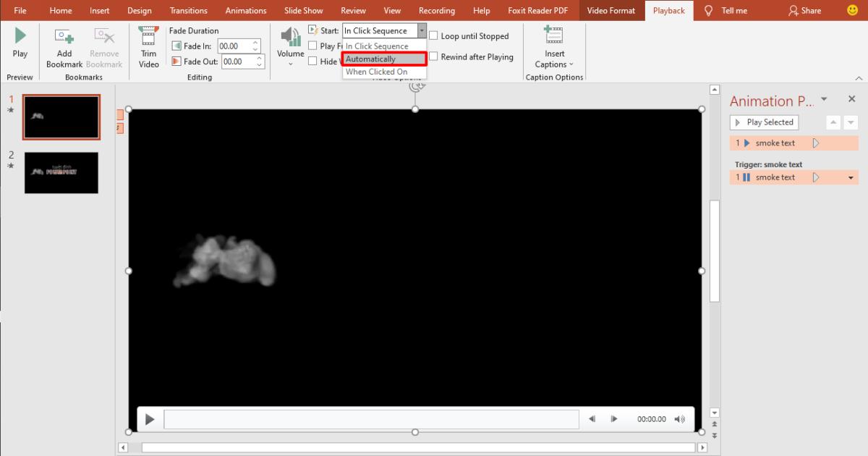
Task: Click the video timeline seek bar
Action: (371, 419)
